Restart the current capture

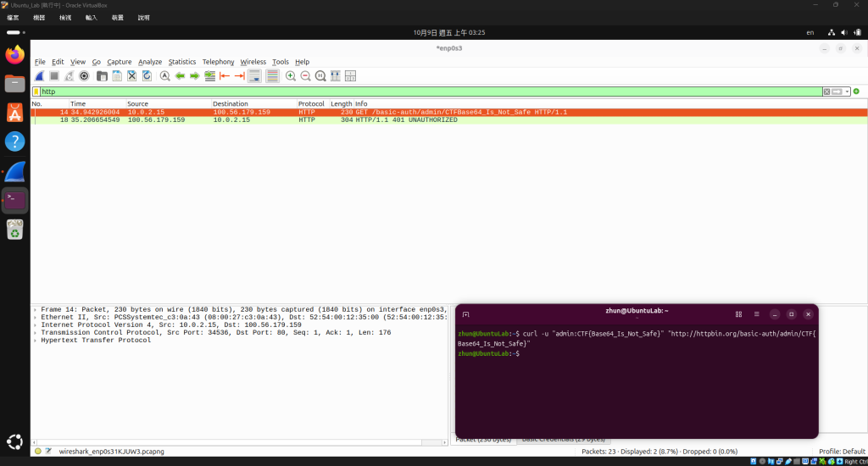tap(70, 76)
